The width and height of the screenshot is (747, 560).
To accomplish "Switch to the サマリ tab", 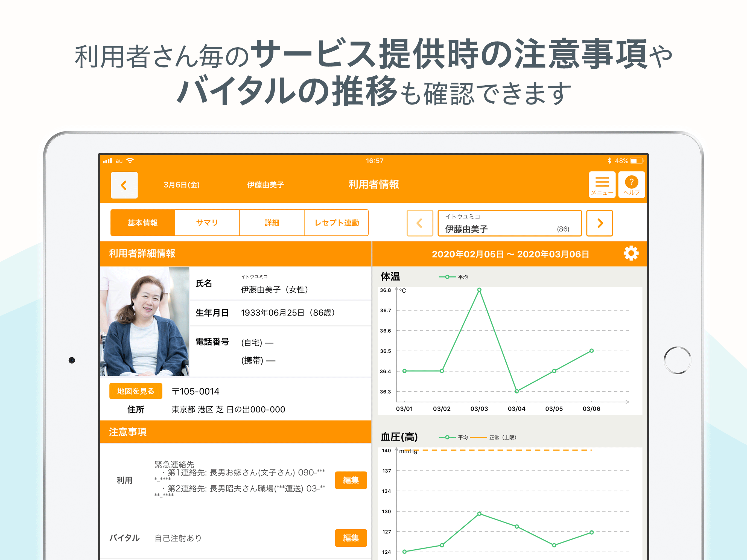I will [207, 223].
